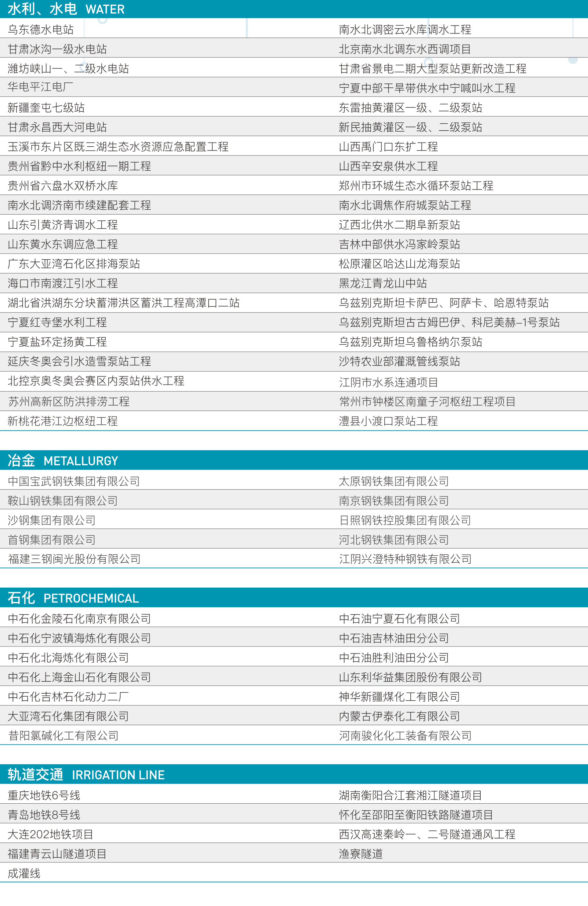Select 乌兹别克斯坦乌鲁格纳尔泵站
588x906 pixels.
pos(411,342)
